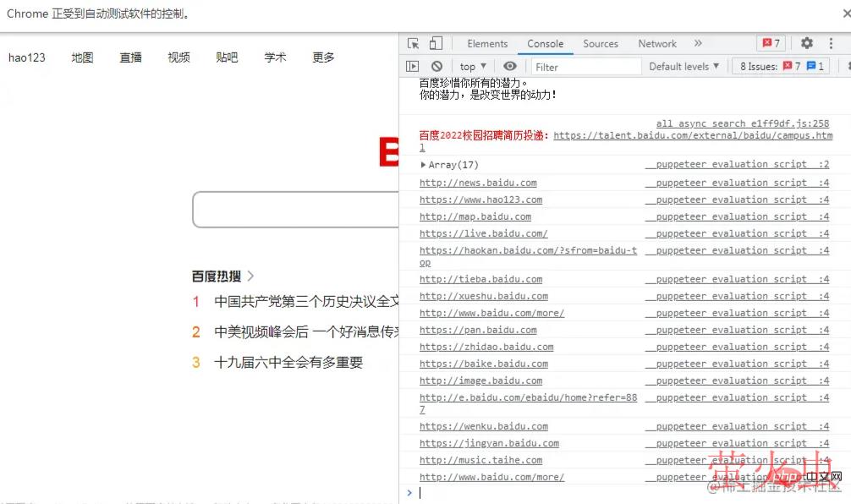Activate the inspect element picker icon
The height and width of the screenshot is (504, 851).
pos(413,44)
